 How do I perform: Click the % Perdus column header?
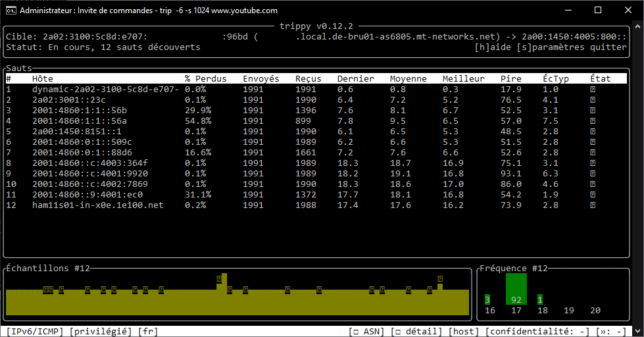click(x=206, y=78)
